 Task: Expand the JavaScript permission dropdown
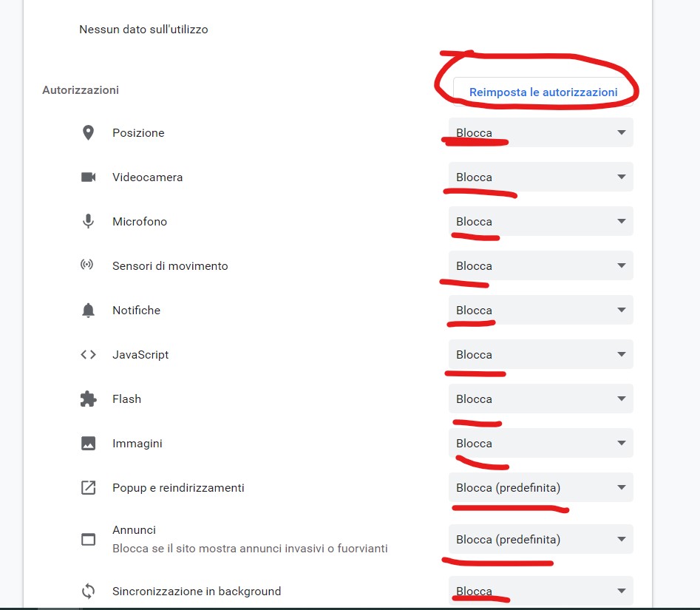point(540,354)
